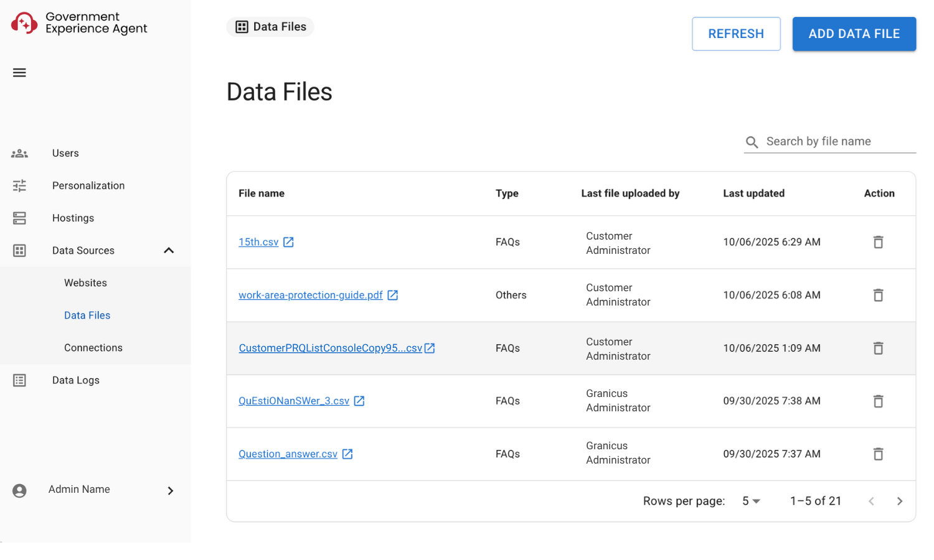Go to previous page of data files
The image size is (934, 560).
871,502
